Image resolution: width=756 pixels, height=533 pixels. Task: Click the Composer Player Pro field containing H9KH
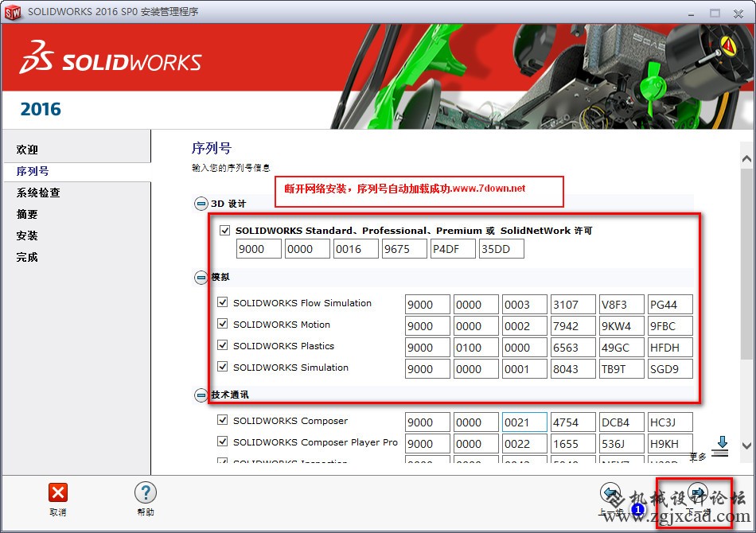point(670,443)
